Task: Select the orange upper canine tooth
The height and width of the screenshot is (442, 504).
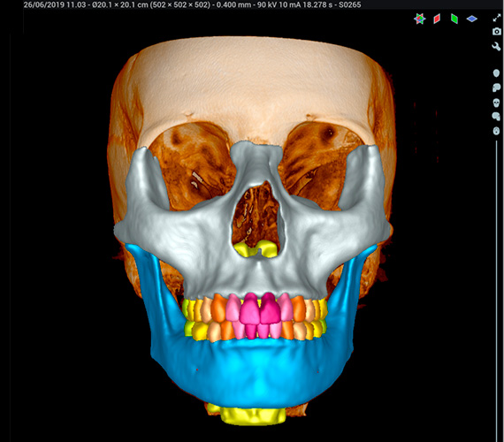Action: (x=218, y=309)
